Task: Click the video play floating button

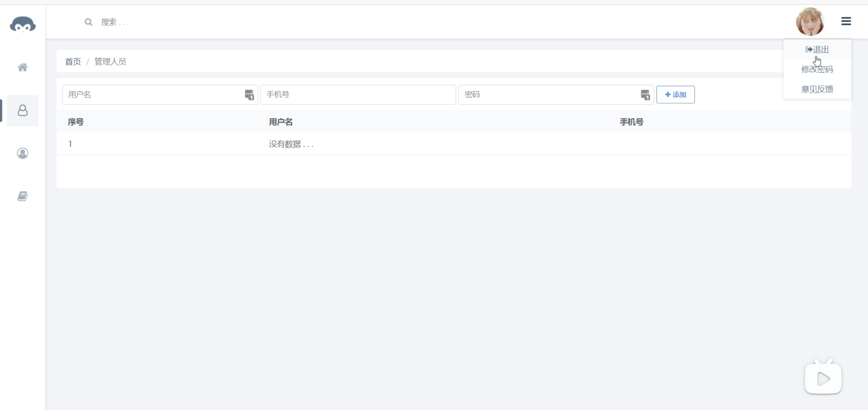Action: point(823,378)
